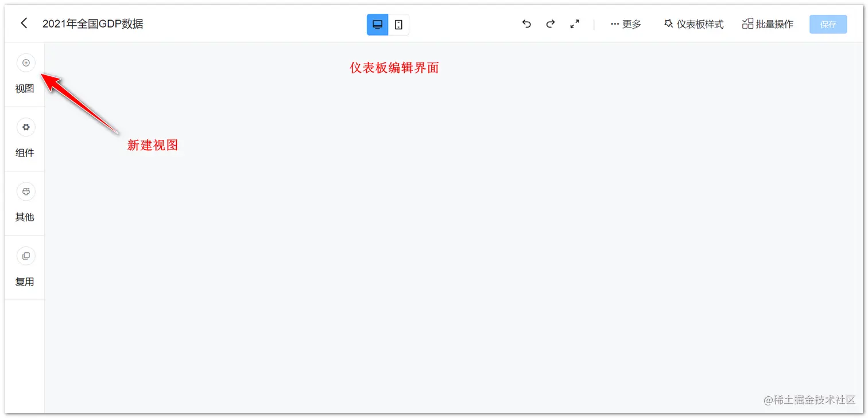Screen dimensions: 868x418
Task: Undo the last edit
Action: point(526,24)
